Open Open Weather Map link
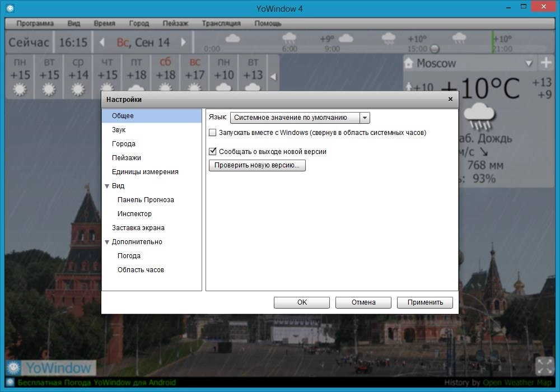 tap(517, 382)
